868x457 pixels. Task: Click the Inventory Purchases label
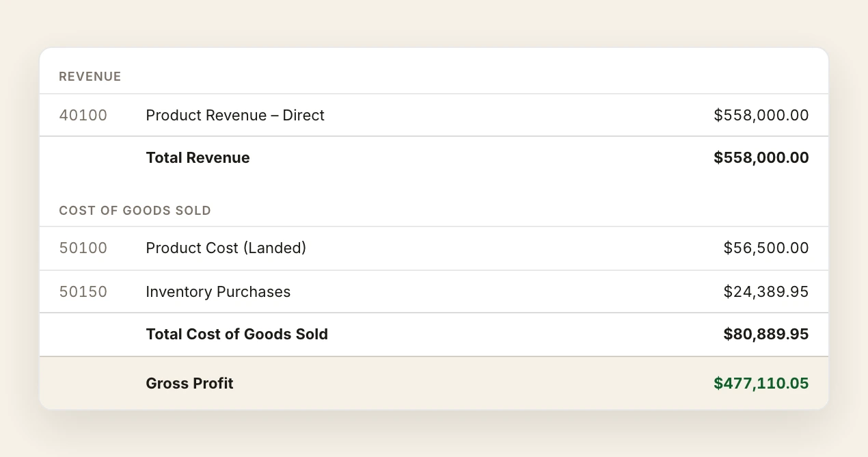(218, 292)
